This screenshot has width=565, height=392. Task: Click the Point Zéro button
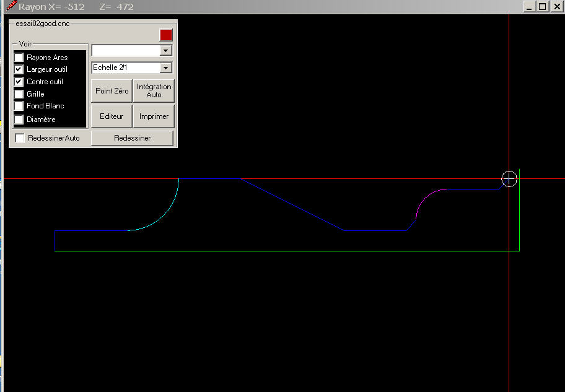tap(112, 91)
